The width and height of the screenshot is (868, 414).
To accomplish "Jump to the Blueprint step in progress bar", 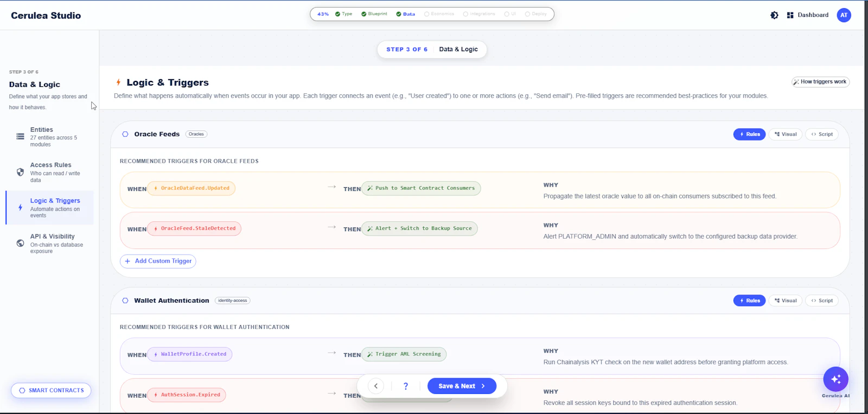I will [x=374, y=14].
